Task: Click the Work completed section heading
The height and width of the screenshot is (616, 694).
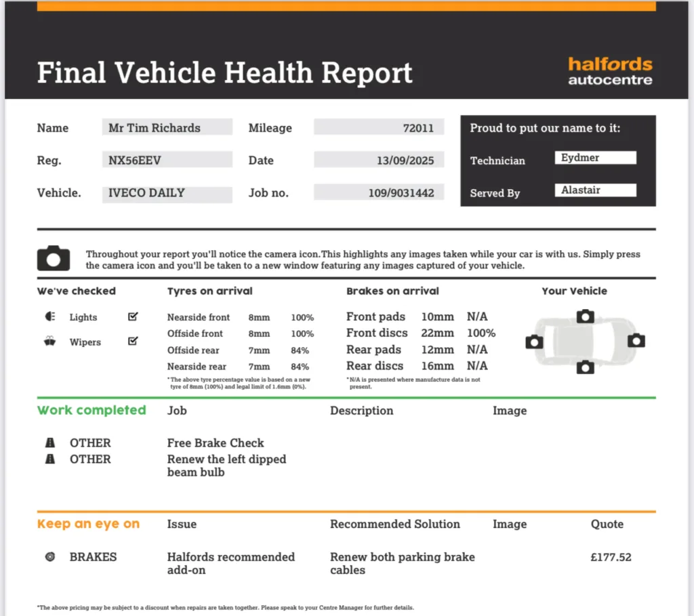Action: tap(91, 410)
